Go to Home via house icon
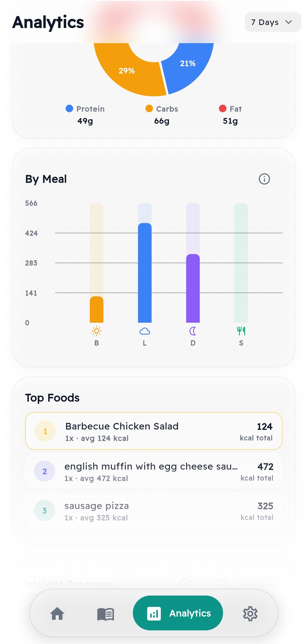 click(57, 613)
